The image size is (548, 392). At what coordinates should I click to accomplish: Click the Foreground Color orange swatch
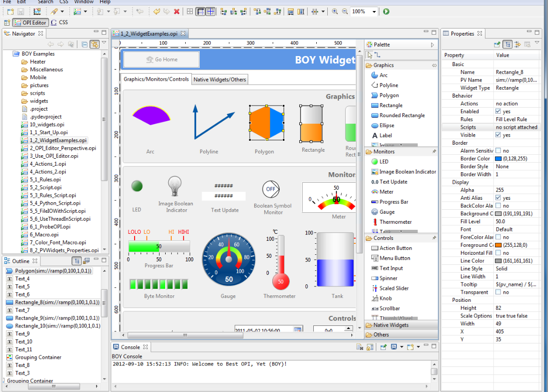pyautogui.click(x=498, y=245)
